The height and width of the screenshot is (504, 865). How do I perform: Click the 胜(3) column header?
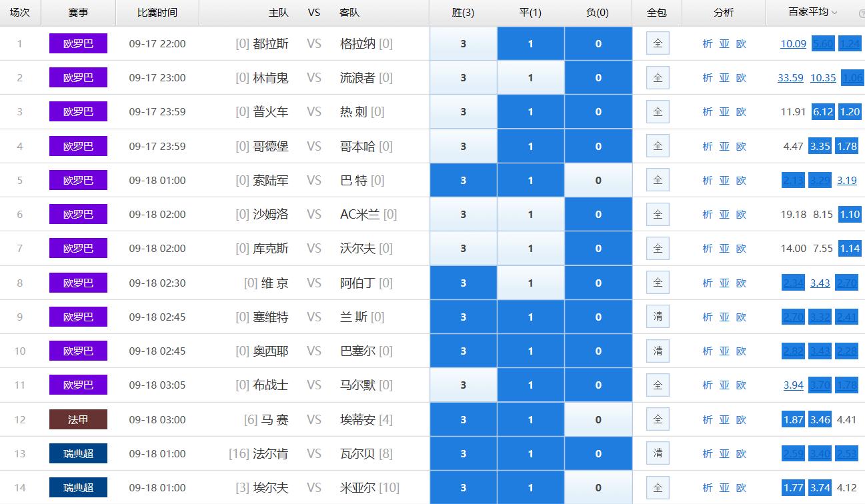(463, 13)
